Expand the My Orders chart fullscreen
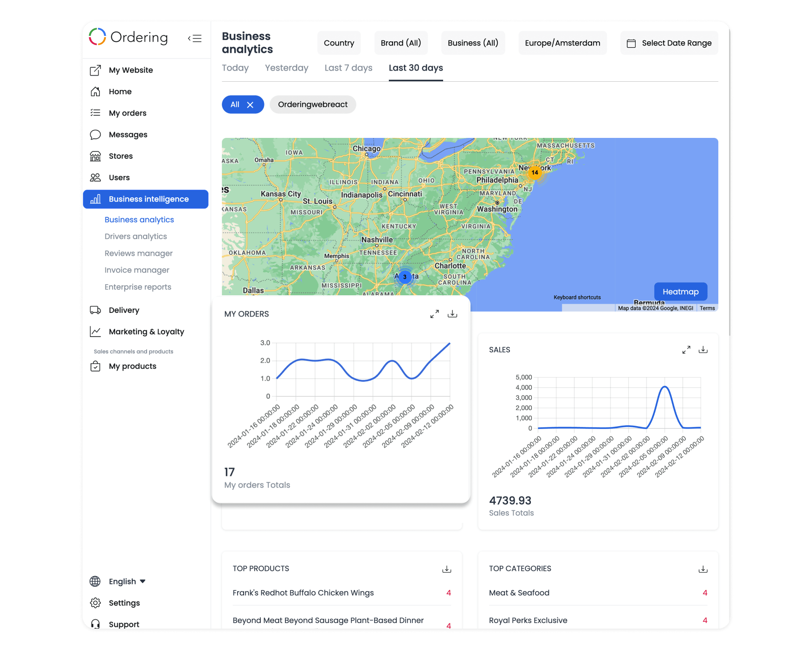Screen dimensions: 812x650 434,314
